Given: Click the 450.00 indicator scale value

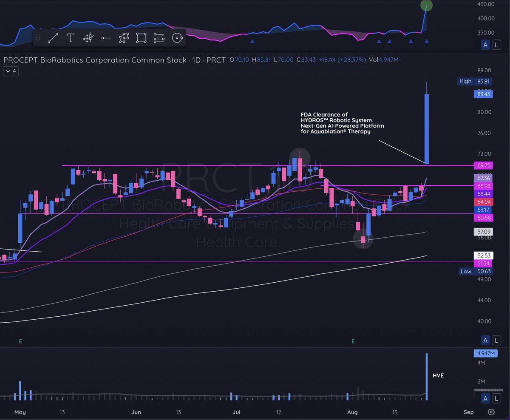Looking at the screenshot, I should pyautogui.click(x=486, y=4).
